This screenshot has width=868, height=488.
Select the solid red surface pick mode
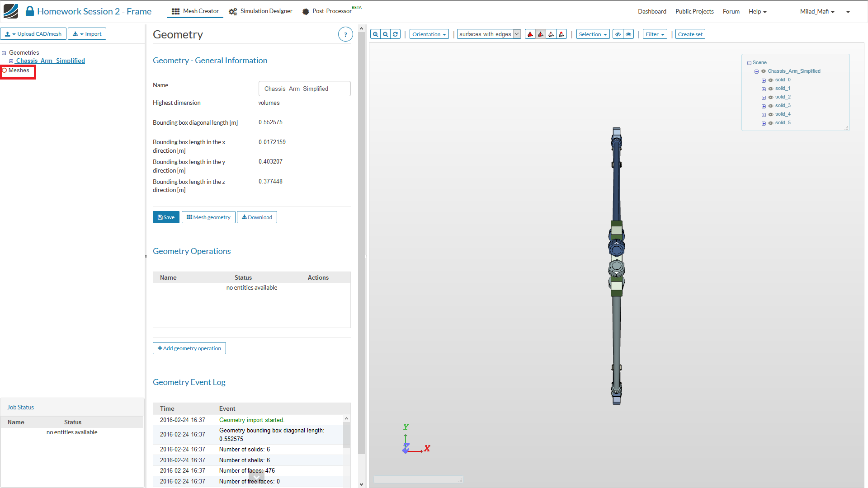pyautogui.click(x=530, y=34)
